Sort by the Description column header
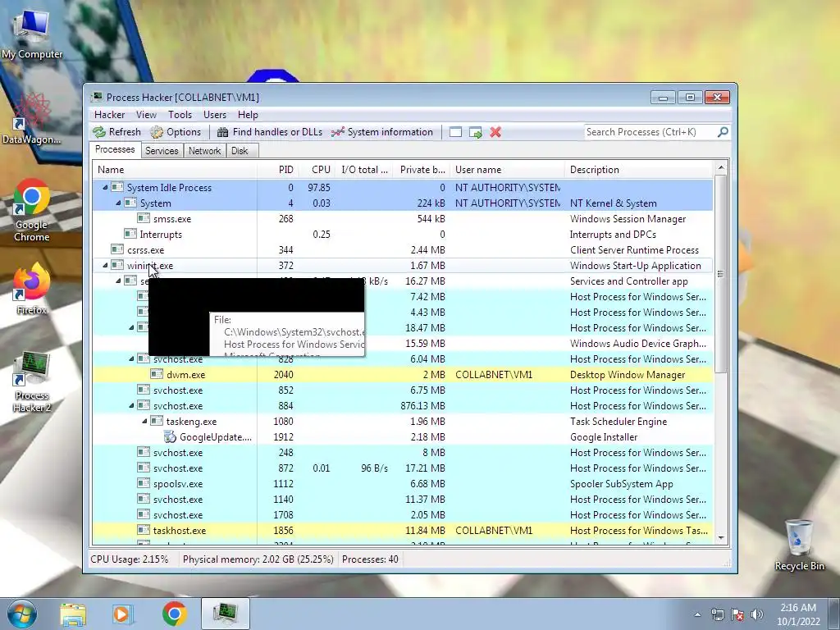This screenshot has width=840, height=630. click(x=638, y=170)
